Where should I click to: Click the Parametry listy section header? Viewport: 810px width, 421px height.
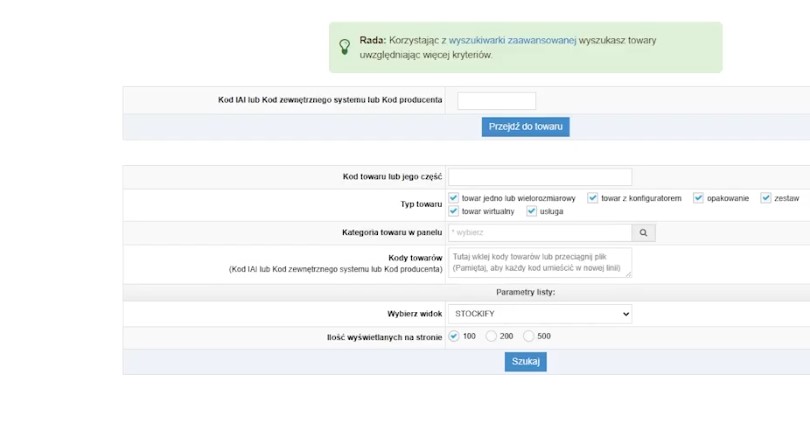click(525, 292)
